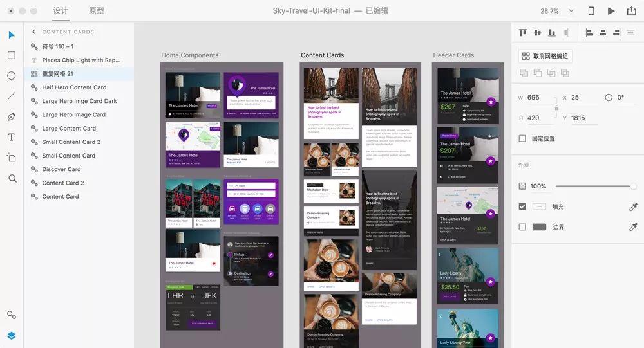
Task: Select the Discover Card layer
Action: 61,169
